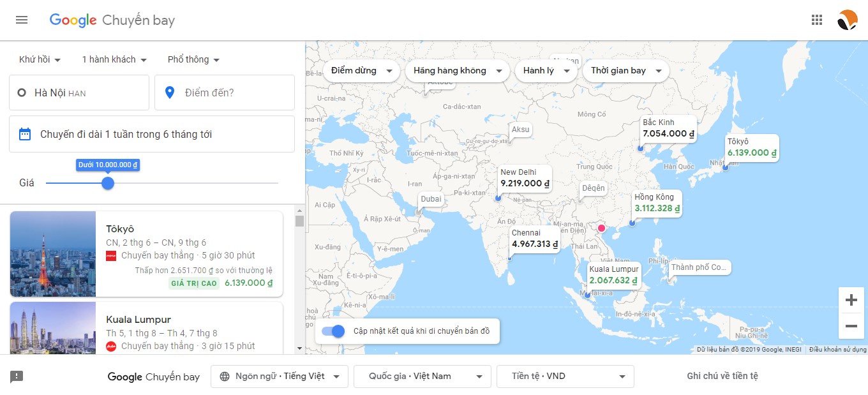The height and width of the screenshot is (395, 868).
Task: Click the results list scrollbar down arrow
Action: click(x=299, y=348)
